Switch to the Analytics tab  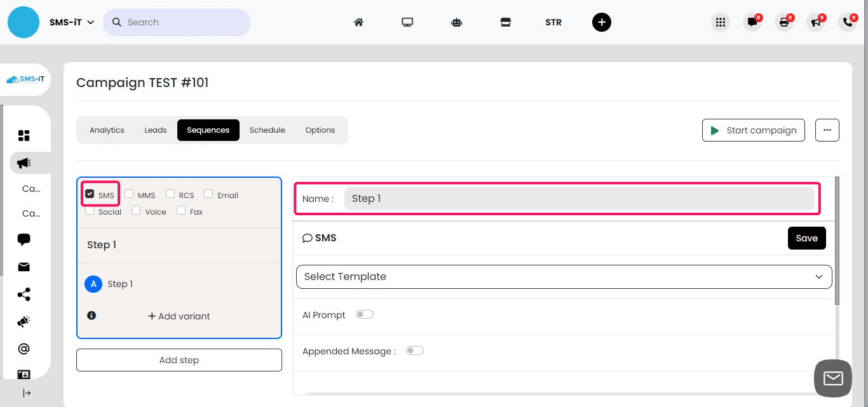coord(107,130)
